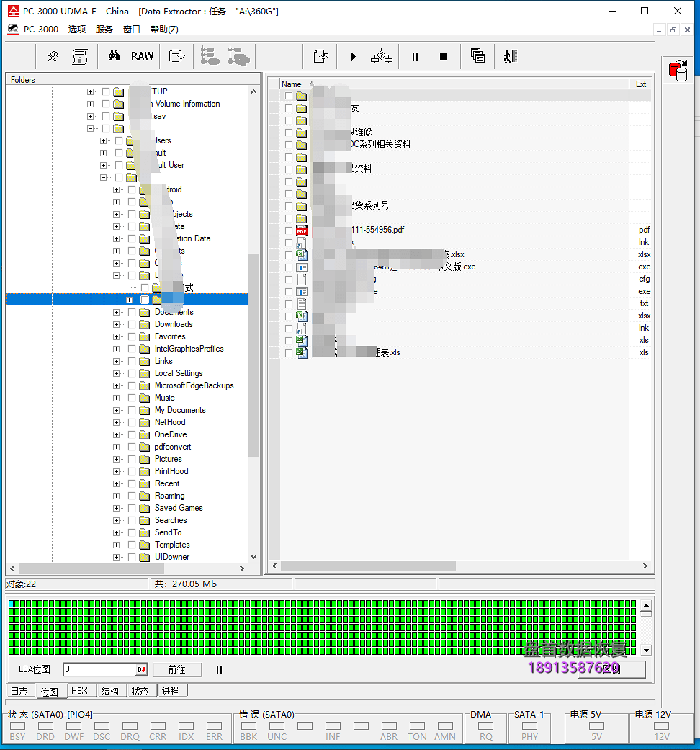Click the stop toolbar button
This screenshot has width=700, height=750.
pos(444,56)
